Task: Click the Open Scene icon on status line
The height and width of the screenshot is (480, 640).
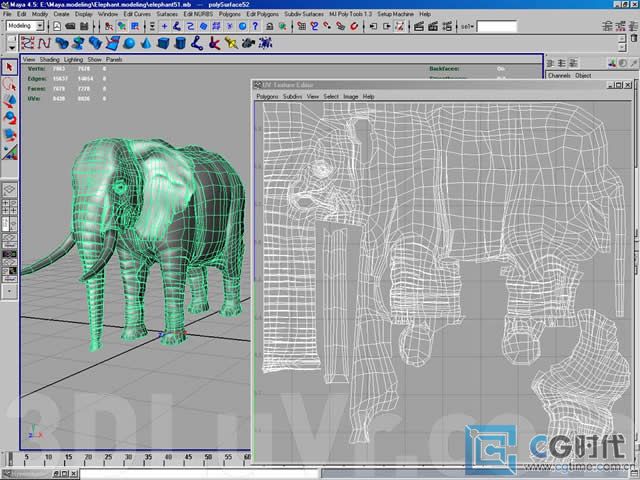Action: 71,27
